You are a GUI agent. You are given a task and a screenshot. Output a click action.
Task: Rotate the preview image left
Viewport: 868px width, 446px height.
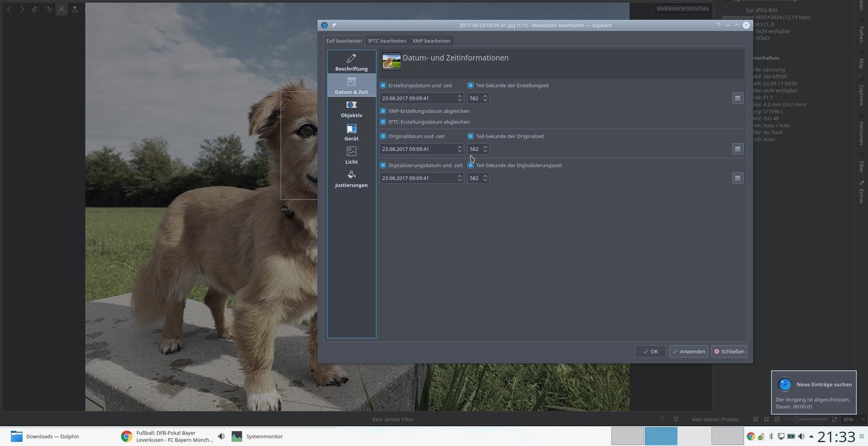point(35,9)
